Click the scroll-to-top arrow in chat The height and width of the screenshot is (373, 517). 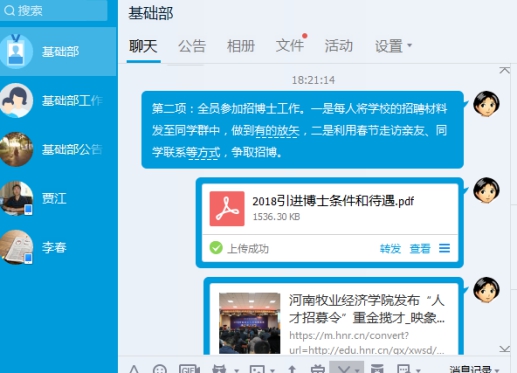(x=504, y=70)
